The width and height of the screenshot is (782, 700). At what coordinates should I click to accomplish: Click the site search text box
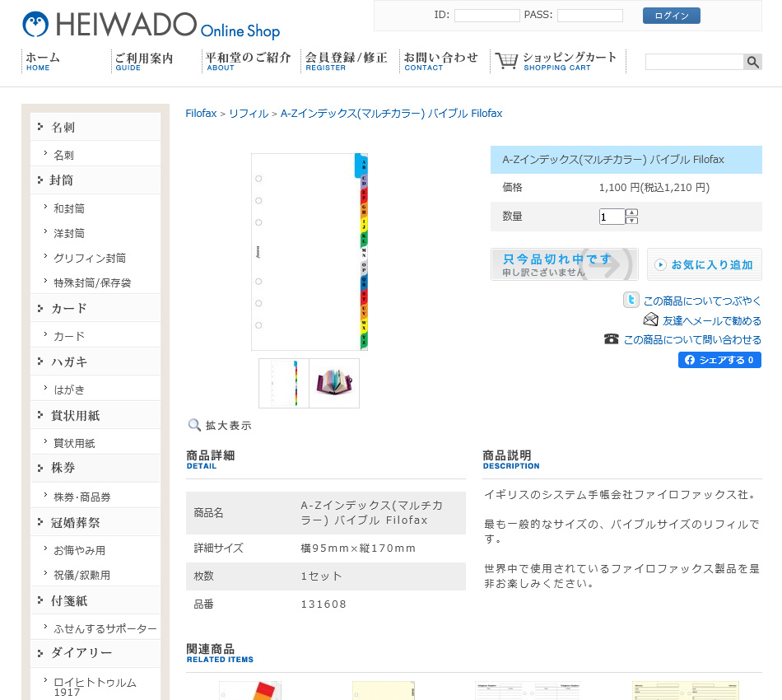coord(695,62)
